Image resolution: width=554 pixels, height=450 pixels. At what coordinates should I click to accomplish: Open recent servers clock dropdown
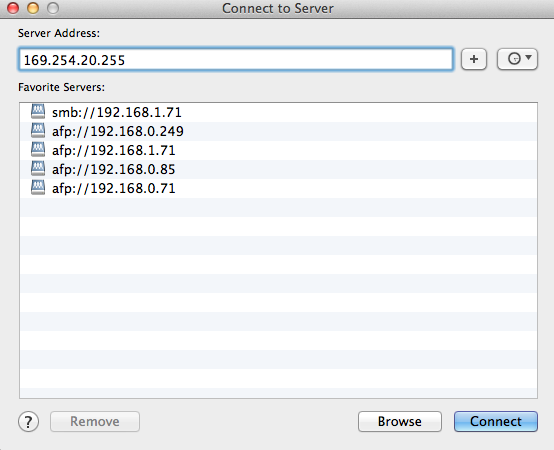[517, 59]
